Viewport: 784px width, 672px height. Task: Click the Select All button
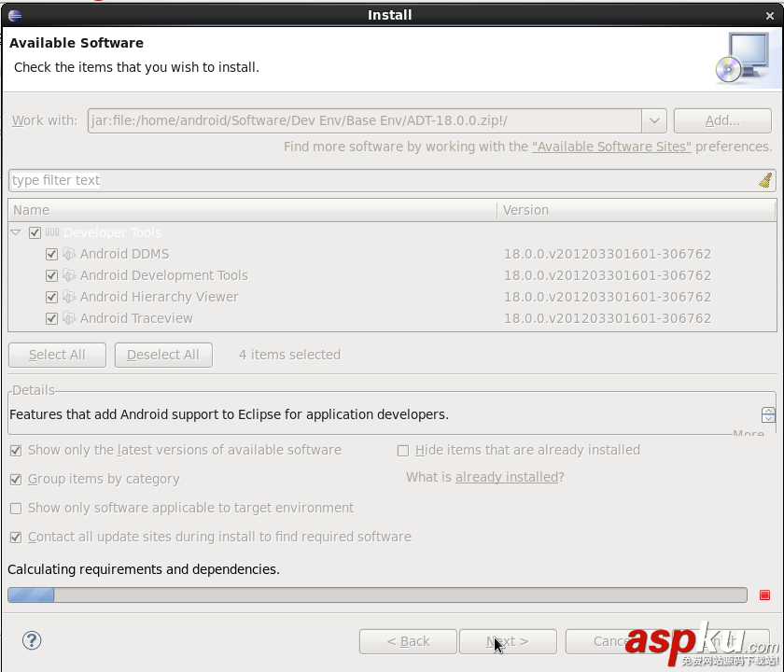[x=57, y=355]
